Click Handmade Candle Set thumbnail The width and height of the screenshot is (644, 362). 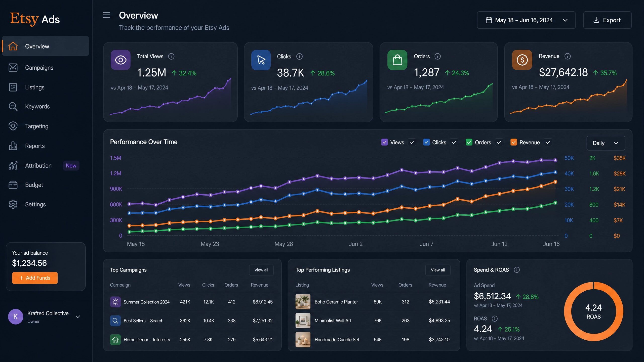pyautogui.click(x=303, y=340)
